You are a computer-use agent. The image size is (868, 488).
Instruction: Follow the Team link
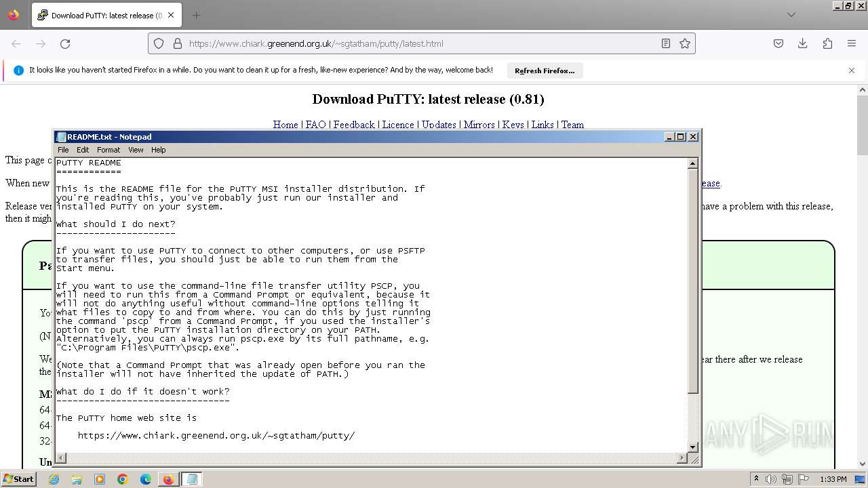pos(572,125)
